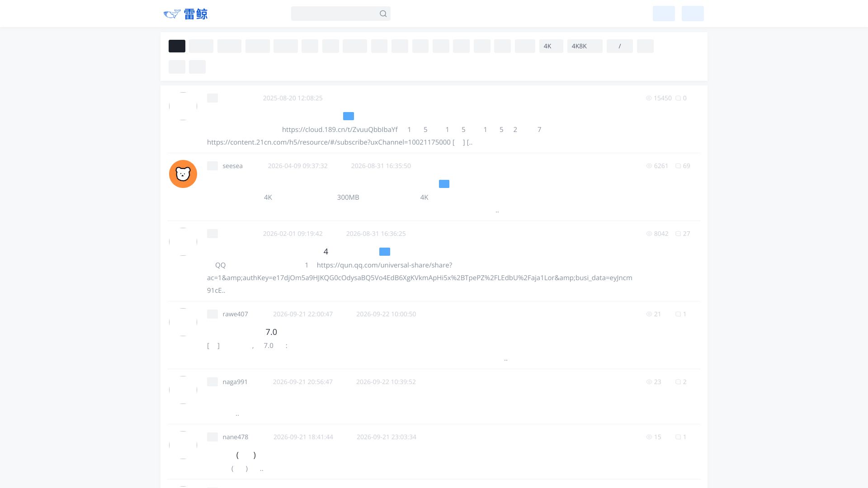
Task: Open the content.21cn.com subscribe link
Action: [x=329, y=142]
